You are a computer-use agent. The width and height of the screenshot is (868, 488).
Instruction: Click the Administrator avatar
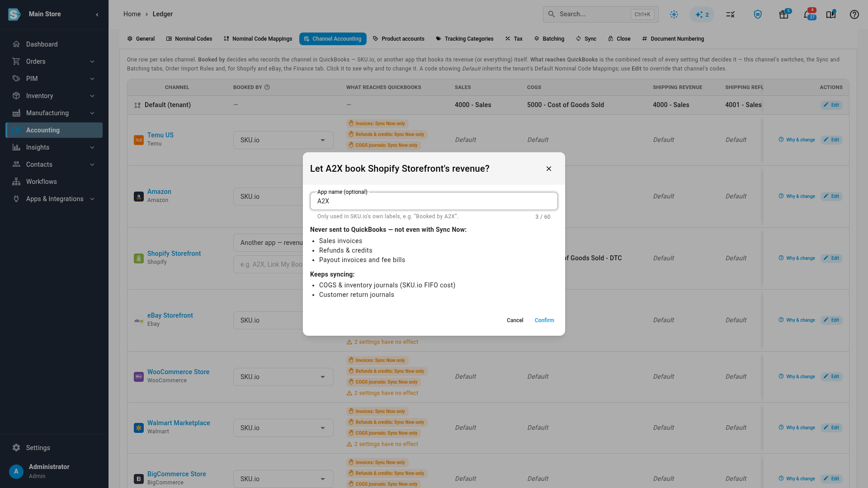[x=16, y=471]
